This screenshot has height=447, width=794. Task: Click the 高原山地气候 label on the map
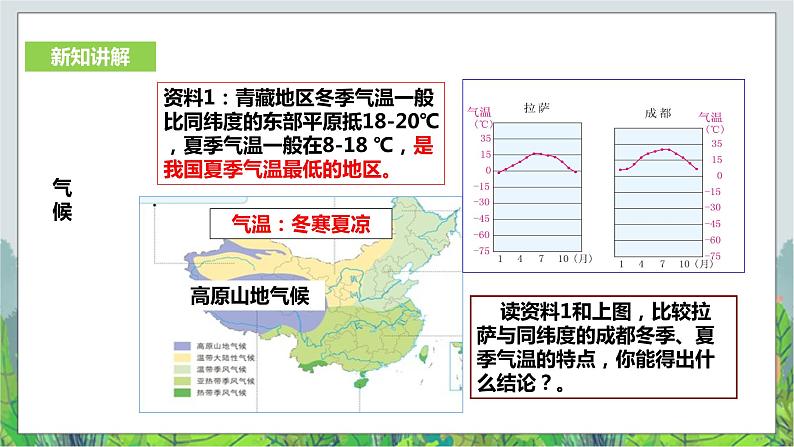250,296
